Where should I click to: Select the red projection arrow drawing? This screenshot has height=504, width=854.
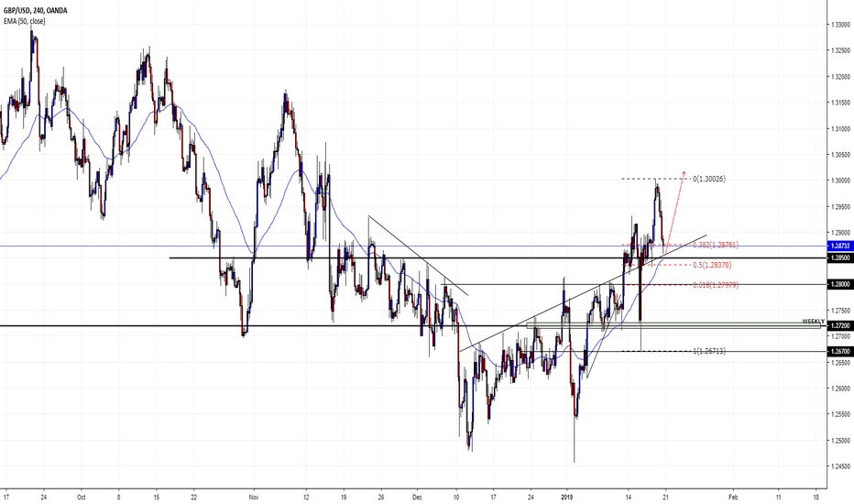click(x=676, y=211)
